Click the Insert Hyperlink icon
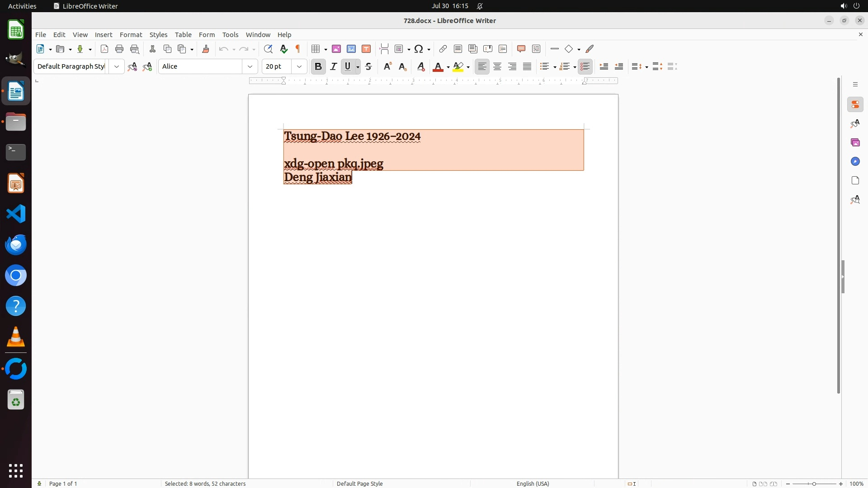The width and height of the screenshot is (868, 488). coord(443,49)
